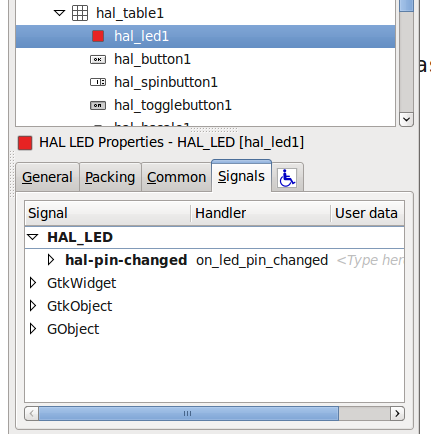Image resolution: width=431 pixels, height=434 pixels.
Task: Select hal_spinbutton1 in the widget tree
Action: coord(166,82)
